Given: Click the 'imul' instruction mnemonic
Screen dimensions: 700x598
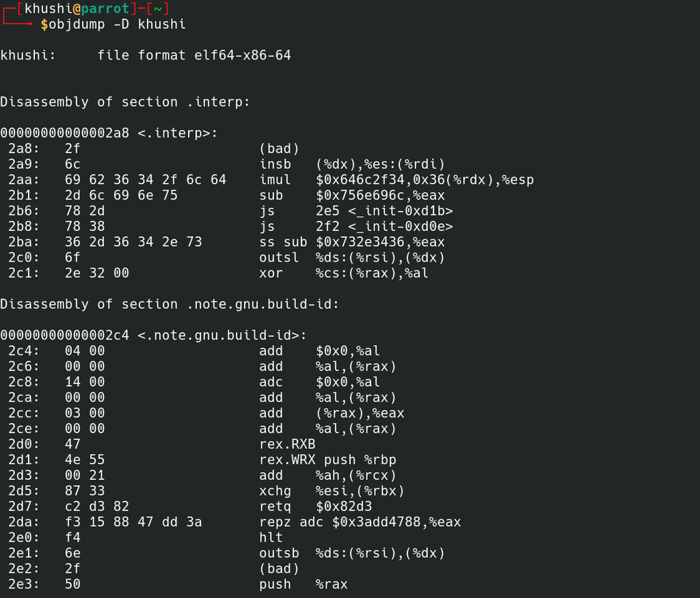Looking at the screenshot, I should [275, 180].
